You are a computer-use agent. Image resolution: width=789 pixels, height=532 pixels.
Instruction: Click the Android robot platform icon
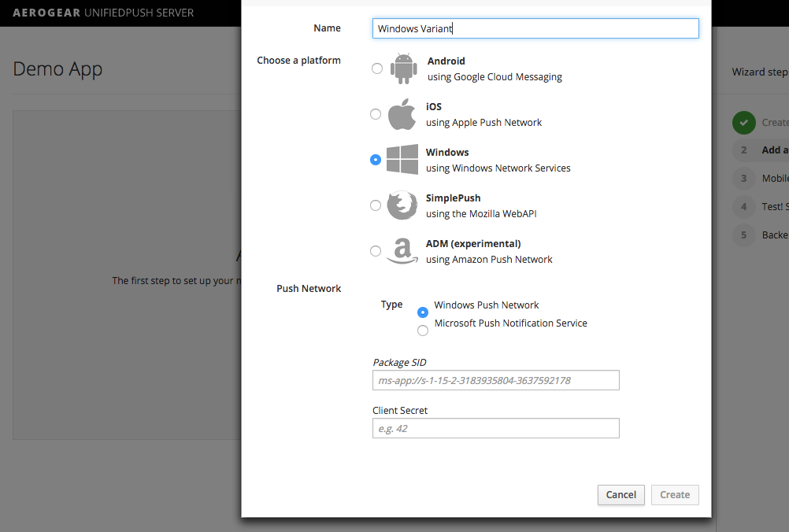click(402, 68)
